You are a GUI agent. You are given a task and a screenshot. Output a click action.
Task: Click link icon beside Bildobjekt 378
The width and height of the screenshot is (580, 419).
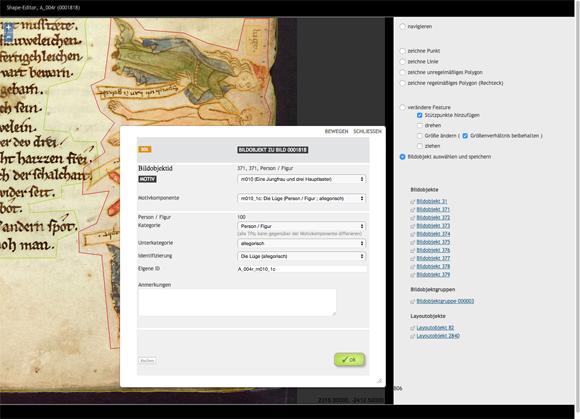coord(412,267)
